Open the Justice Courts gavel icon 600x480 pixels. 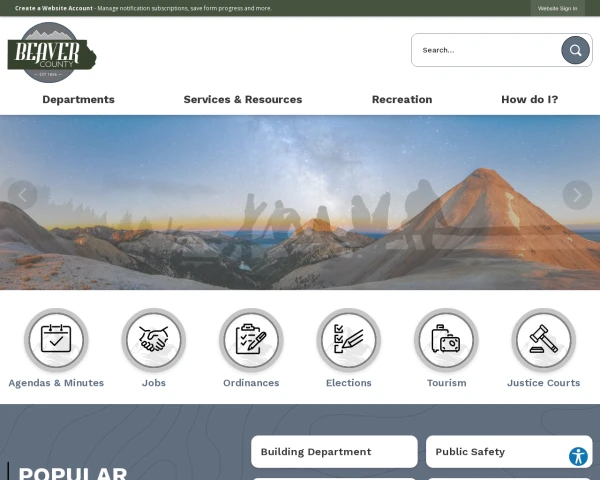coord(543,340)
